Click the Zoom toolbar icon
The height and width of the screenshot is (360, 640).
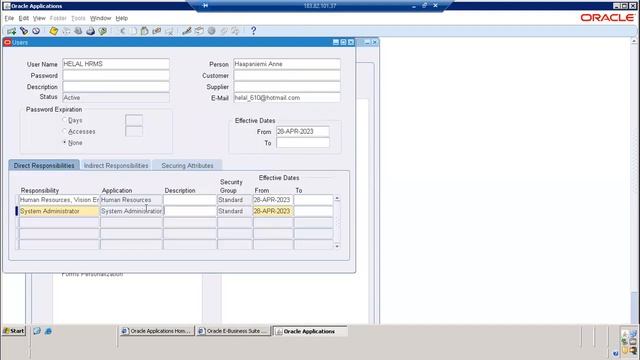199,31
